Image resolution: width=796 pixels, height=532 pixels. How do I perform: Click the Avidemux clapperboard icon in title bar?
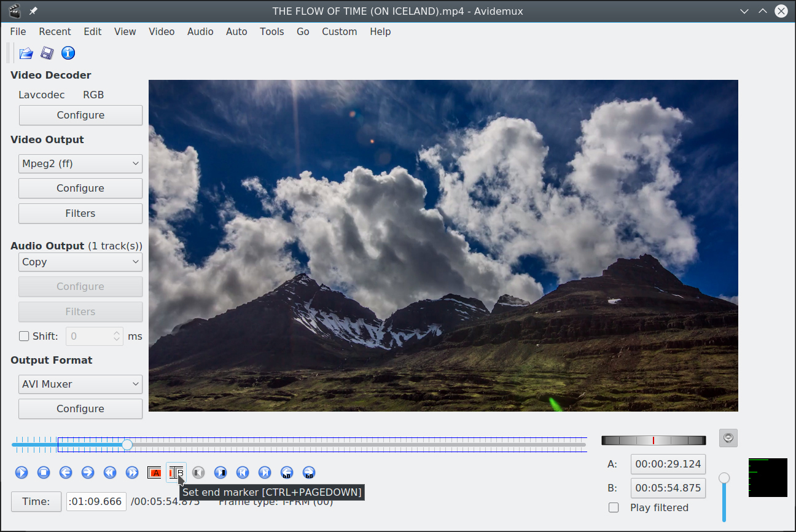point(15,11)
